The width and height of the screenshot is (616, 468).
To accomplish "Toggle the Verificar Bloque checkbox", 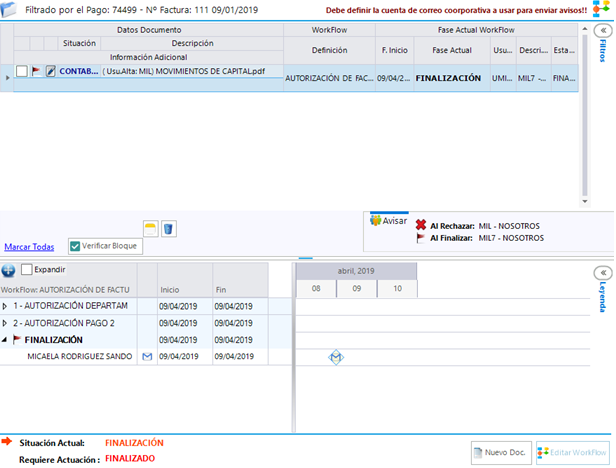I will (75, 246).
